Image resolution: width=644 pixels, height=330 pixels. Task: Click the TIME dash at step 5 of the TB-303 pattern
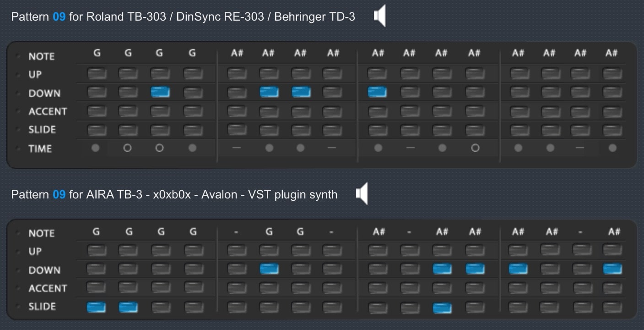pos(237,148)
